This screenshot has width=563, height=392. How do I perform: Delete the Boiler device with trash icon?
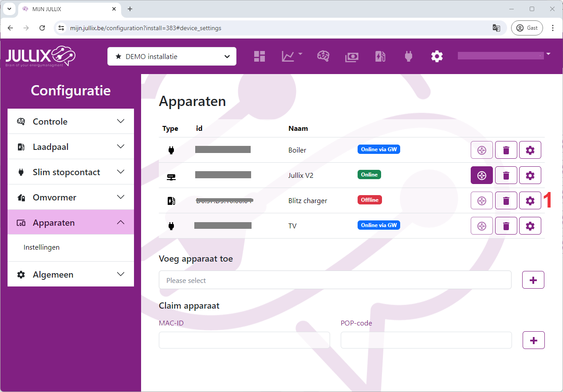(506, 150)
